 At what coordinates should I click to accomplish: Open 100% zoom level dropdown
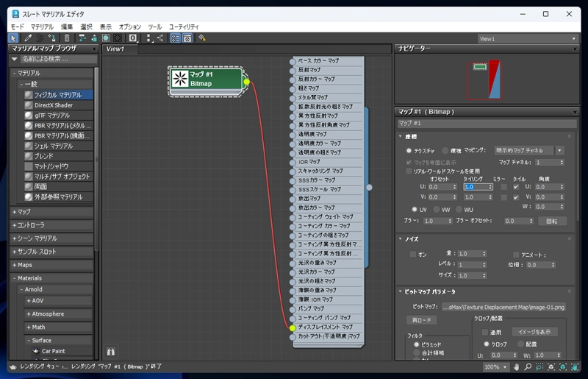tap(495, 367)
